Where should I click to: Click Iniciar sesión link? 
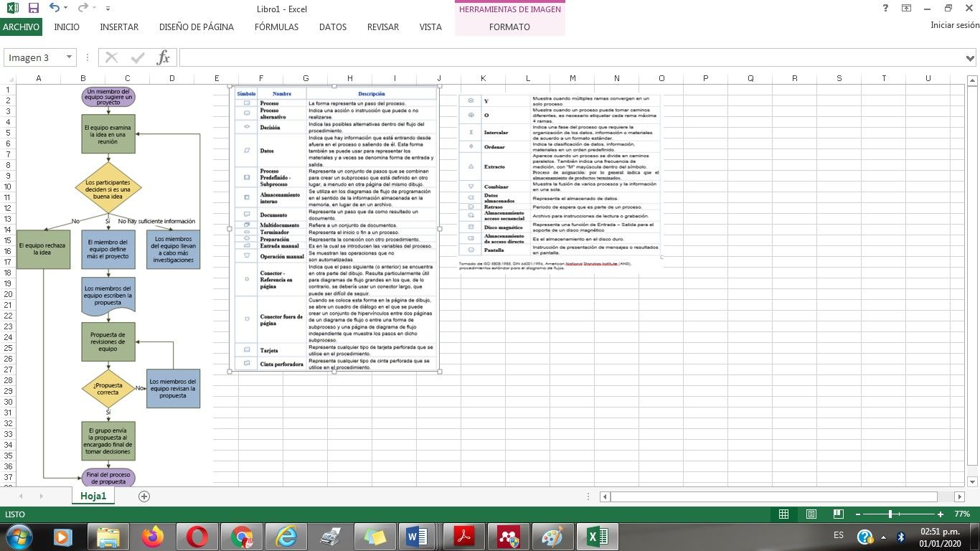tap(954, 25)
